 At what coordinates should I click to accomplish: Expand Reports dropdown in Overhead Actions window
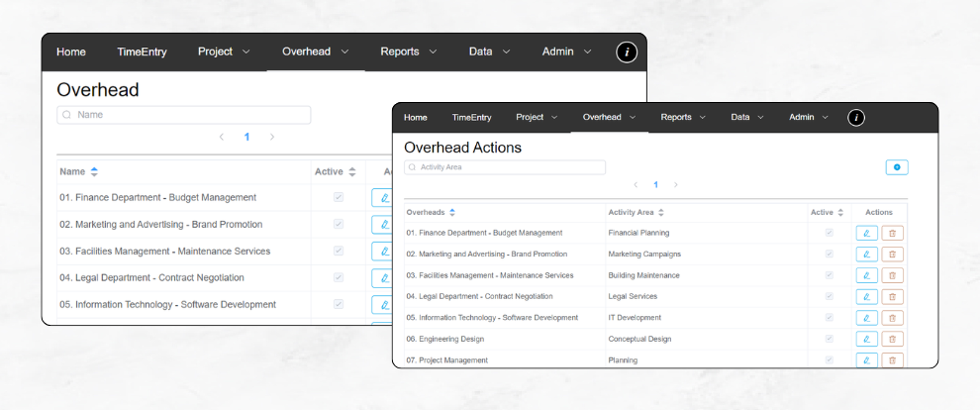click(683, 118)
